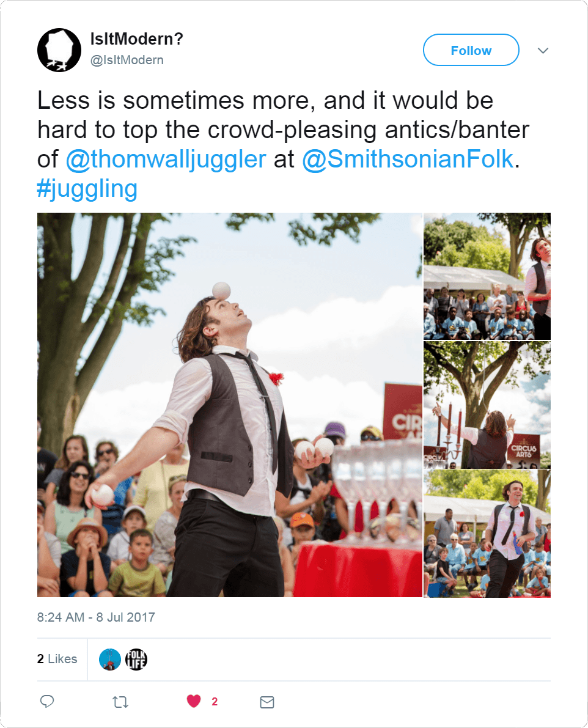Open the middle-right candelabra photo thumbnail

(x=487, y=405)
